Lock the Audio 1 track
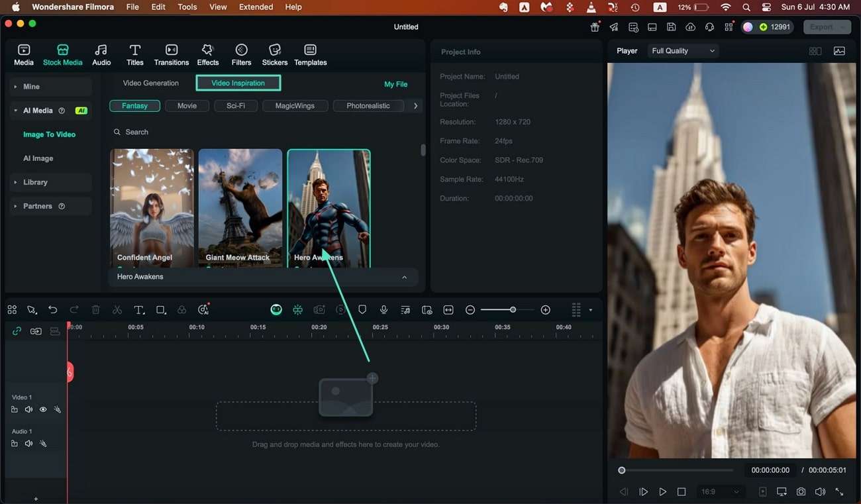This screenshot has width=861, height=504. click(x=15, y=444)
